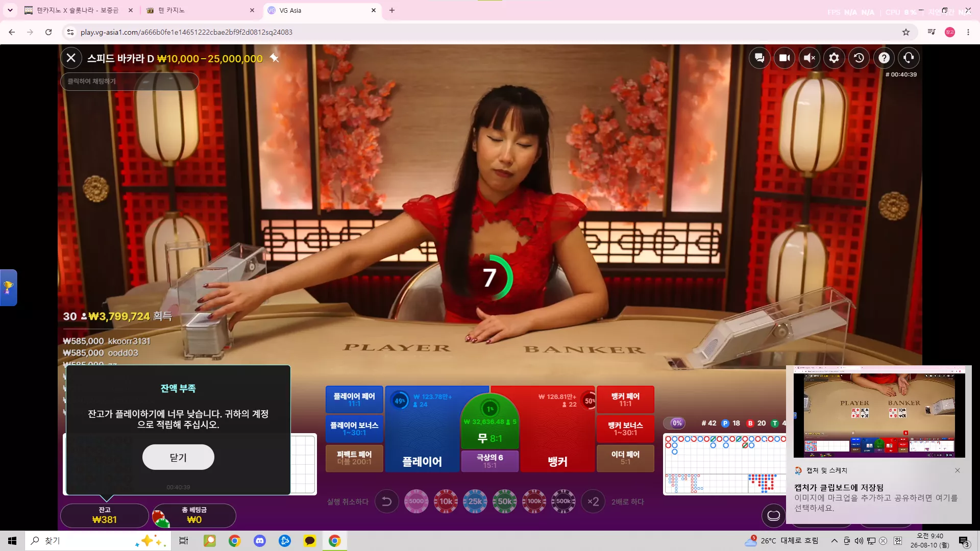Open the Chrome profile avatar
The width and height of the screenshot is (980, 551).
(x=950, y=32)
